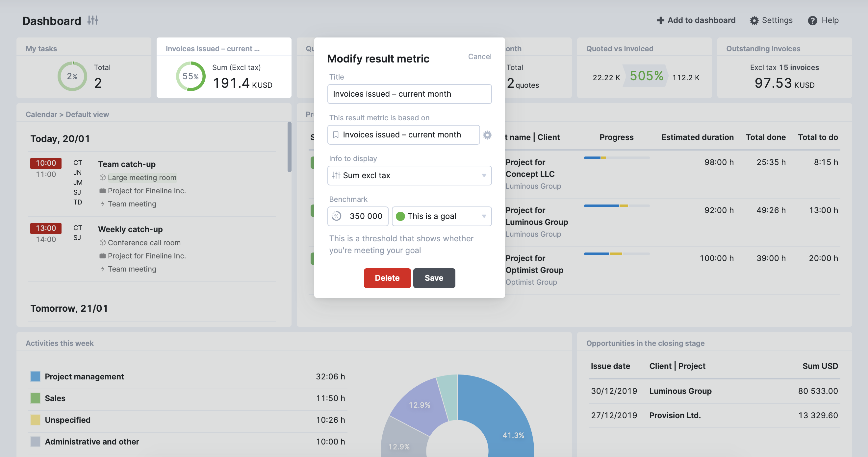Image resolution: width=868 pixels, height=457 pixels.
Task: Click the calendar panel scrollbar
Action: point(289,147)
